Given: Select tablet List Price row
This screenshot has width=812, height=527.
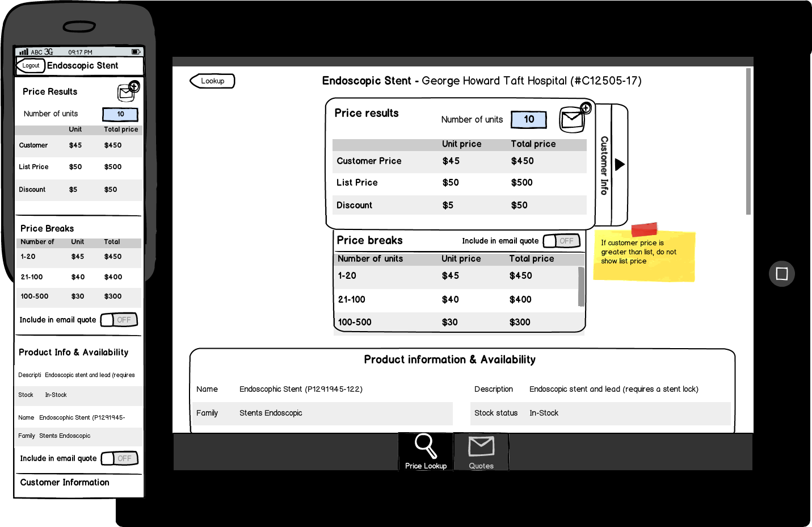Looking at the screenshot, I should tap(460, 183).
